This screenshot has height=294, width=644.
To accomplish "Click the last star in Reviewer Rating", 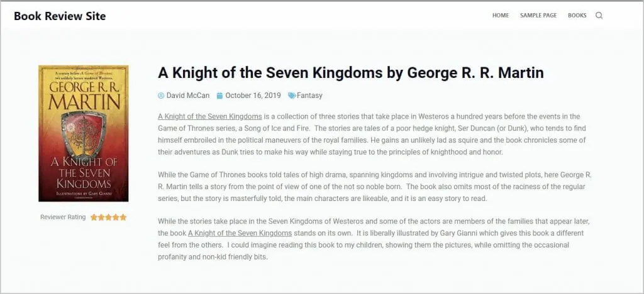I will pyautogui.click(x=123, y=217).
